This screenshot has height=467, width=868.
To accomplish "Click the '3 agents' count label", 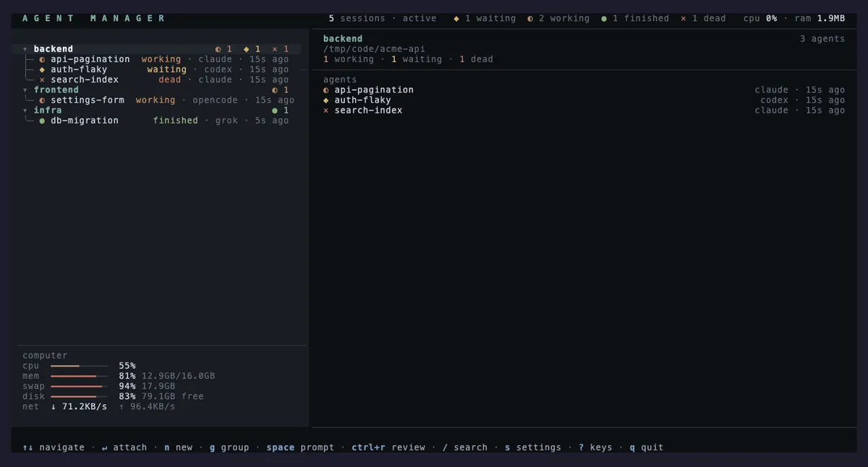I will point(822,39).
